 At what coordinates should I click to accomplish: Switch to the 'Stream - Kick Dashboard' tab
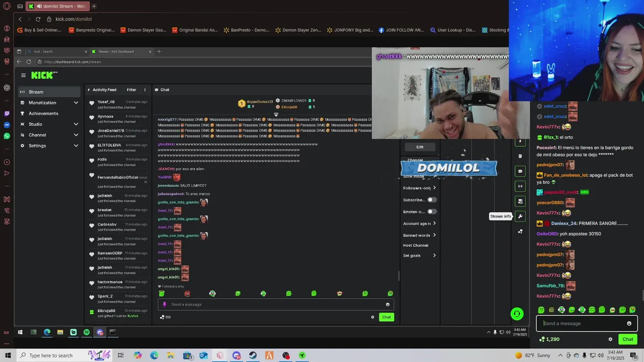pos(122,51)
